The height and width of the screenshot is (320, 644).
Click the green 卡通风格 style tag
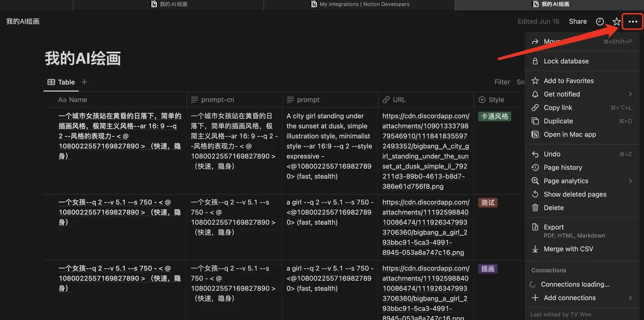pos(494,116)
